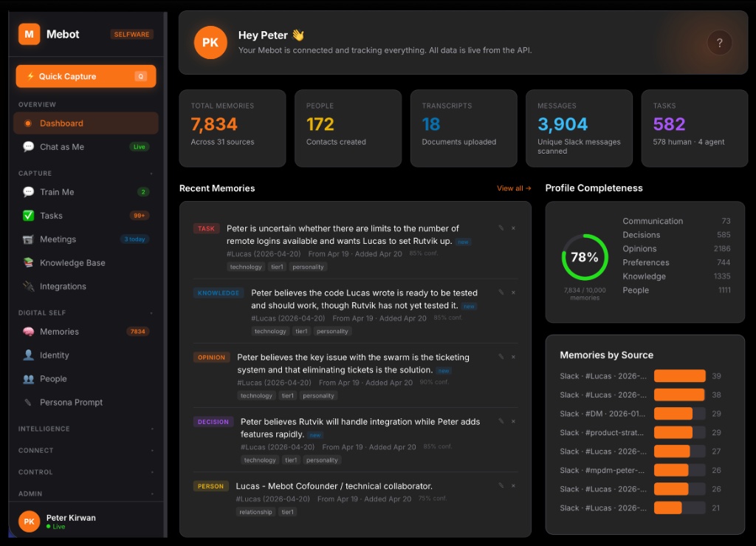Open the Total Memories stat card
The width and height of the screenshot is (756, 546).
click(x=233, y=129)
